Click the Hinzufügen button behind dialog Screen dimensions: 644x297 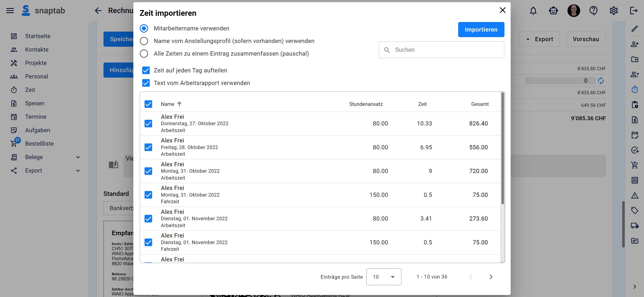[119, 70]
